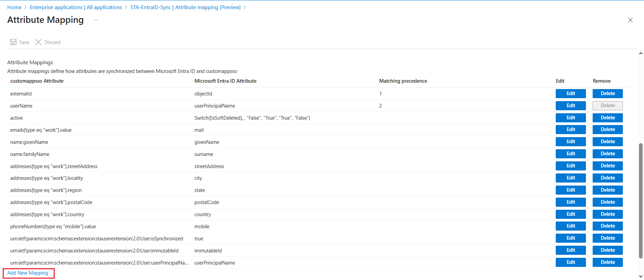This screenshot has height=280, width=644.
Task: Delete the emails work value mapping
Action: [x=607, y=129]
